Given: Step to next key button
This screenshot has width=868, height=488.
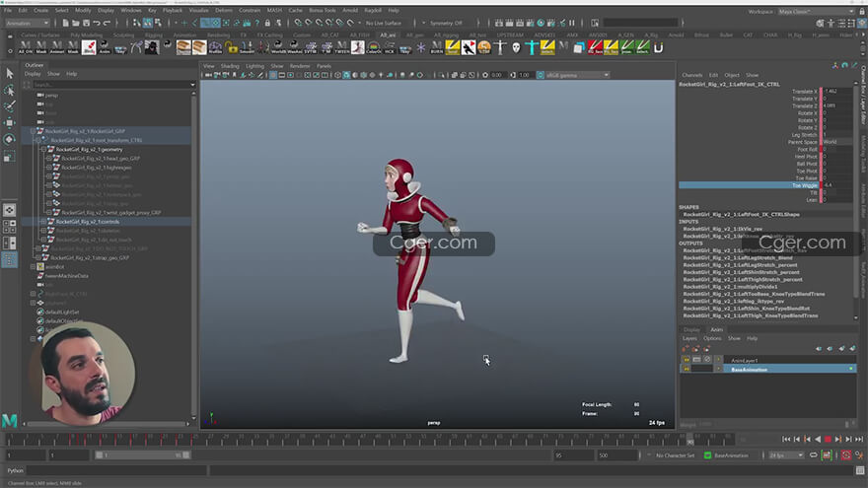Looking at the screenshot, I should [x=838, y=440].
